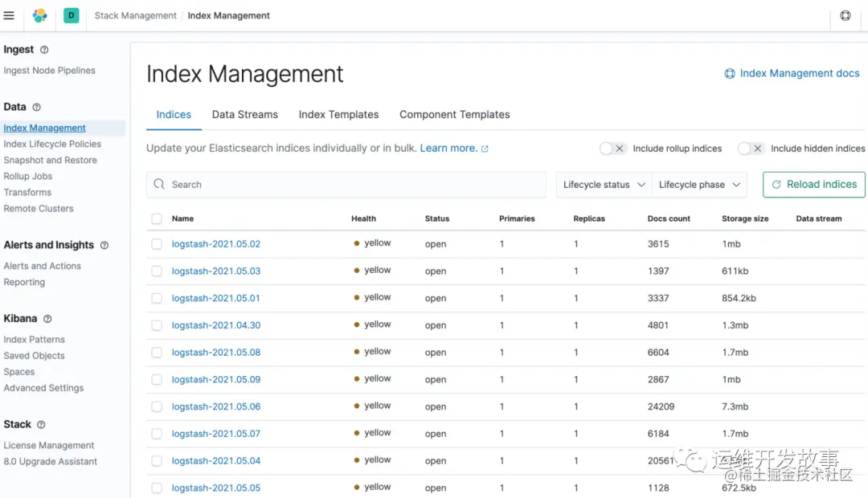Switch to the Data Streams tab

pos(245,115)
